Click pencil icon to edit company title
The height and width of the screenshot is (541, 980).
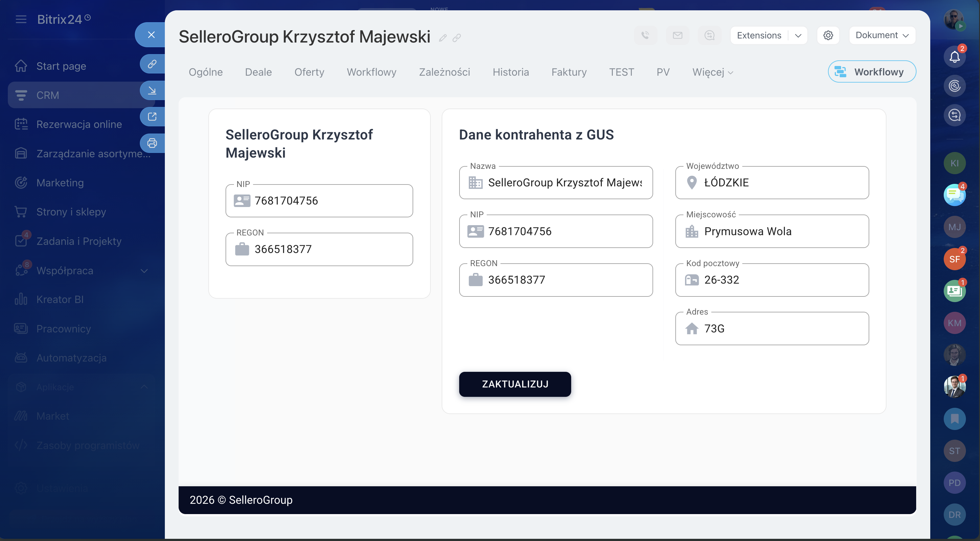pyautogui.click(x=442, y=38)
